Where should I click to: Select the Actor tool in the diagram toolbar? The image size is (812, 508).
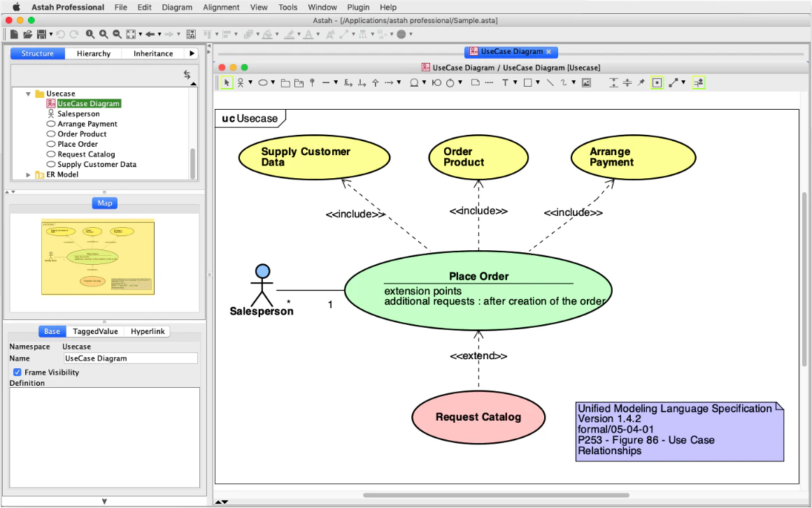pyautogui.click(x=241, y=82)
